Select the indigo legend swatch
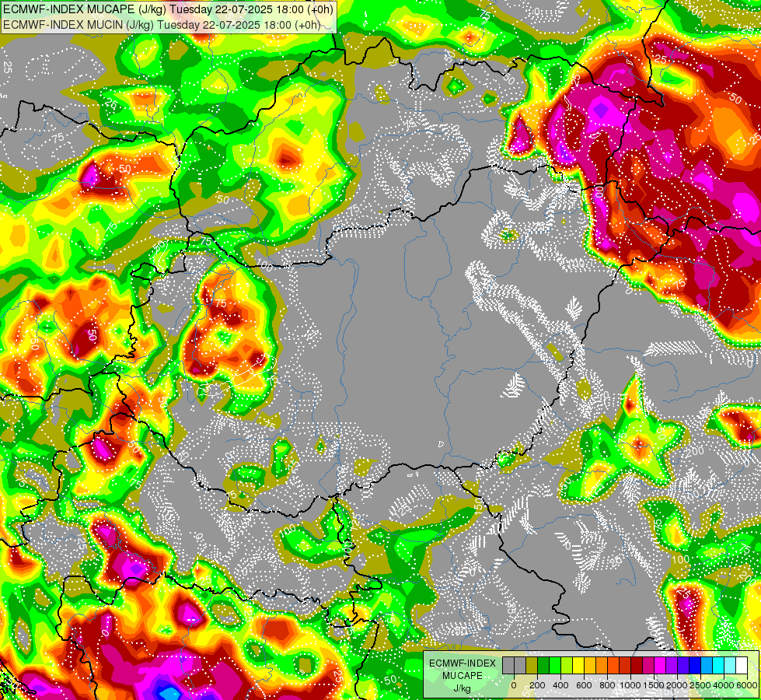Viewport: 761px width, 700px height. [x=684, y=665]
